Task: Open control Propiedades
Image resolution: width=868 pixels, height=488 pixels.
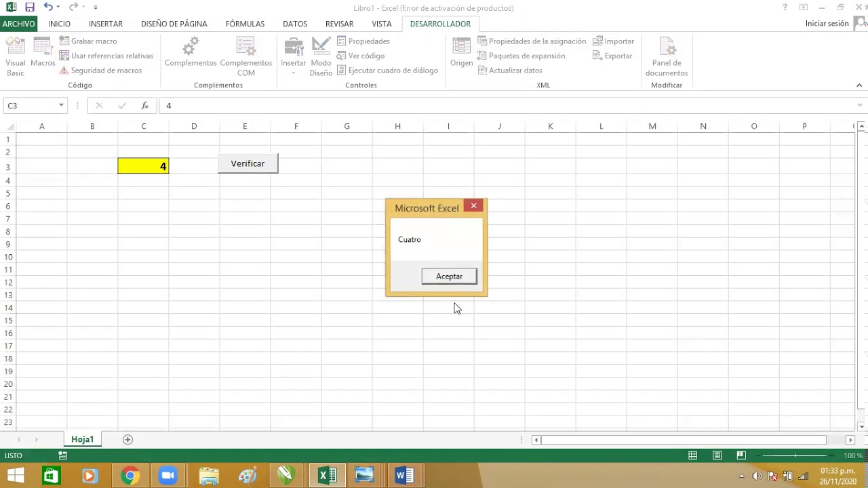Action: click(x=363, y=41)
